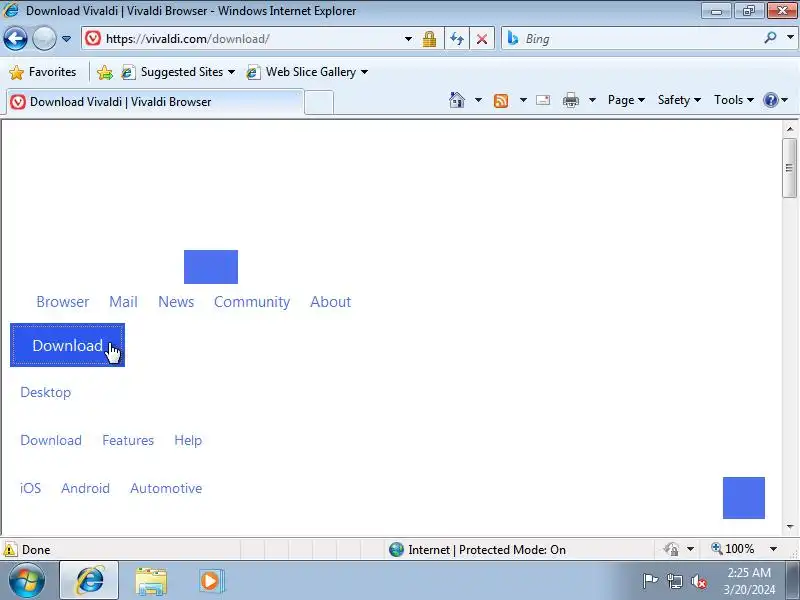Open Browser link in Vivaldi navigation
The height and width of the screenshot is (600, 800).
63,302
